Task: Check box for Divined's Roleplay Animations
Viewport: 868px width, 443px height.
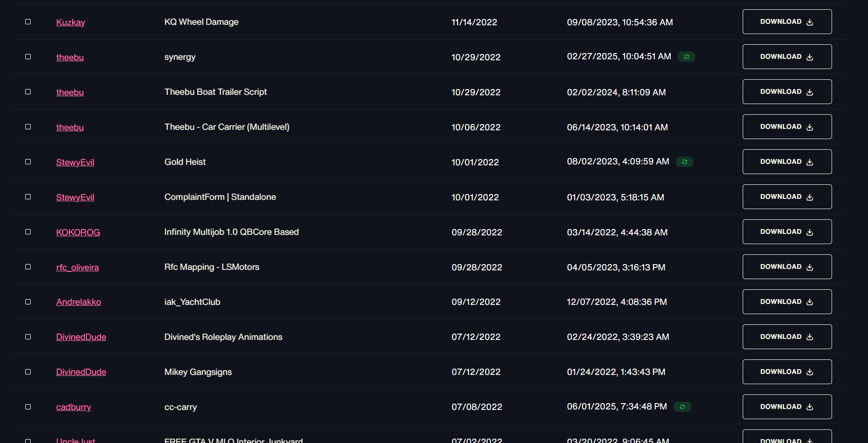Action: (x=28, y=337)
